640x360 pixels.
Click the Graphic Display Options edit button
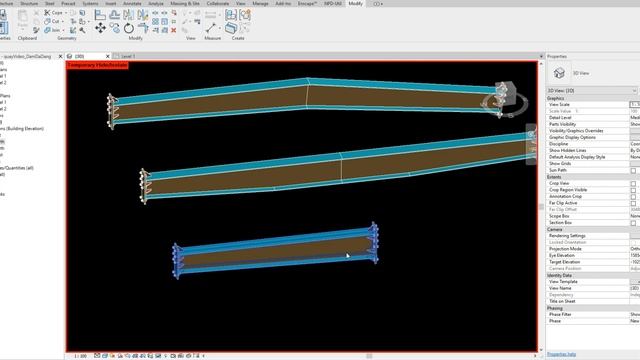[x=635, y=137]
